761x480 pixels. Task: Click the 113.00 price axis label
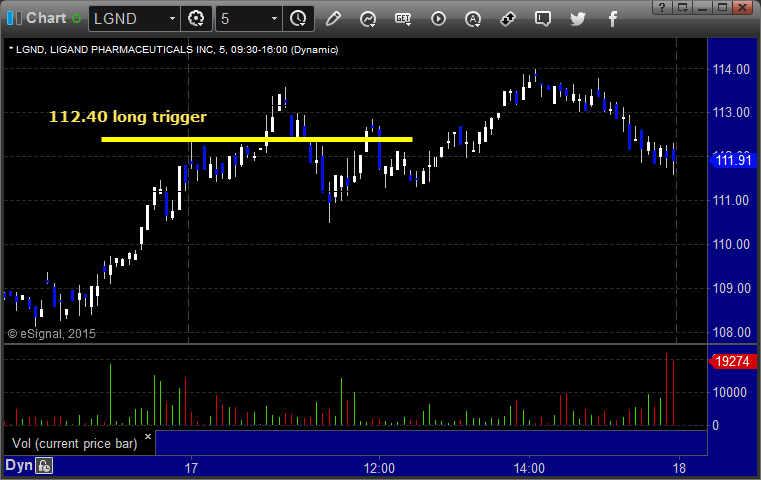[731, 113]
